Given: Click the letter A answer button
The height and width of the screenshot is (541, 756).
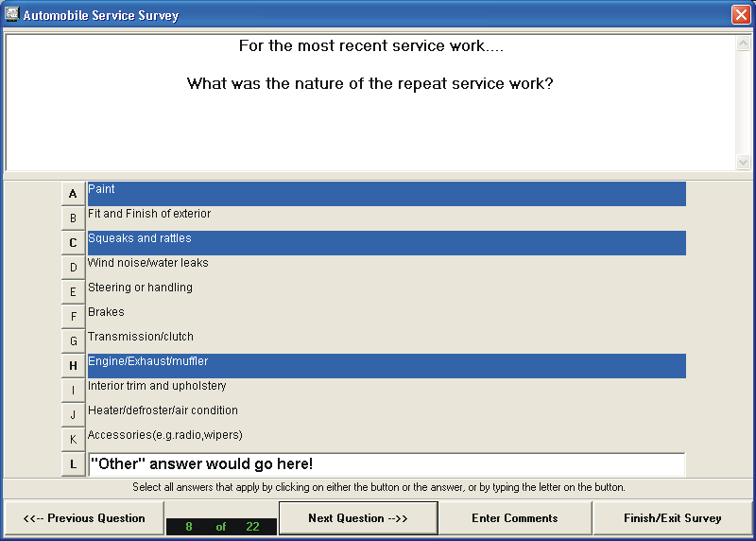Looking at the screenshot, I should pyautogui.click(x=74, y=194).
